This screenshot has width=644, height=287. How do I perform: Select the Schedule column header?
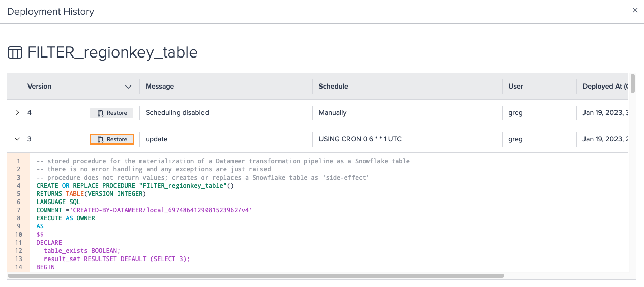333,86
